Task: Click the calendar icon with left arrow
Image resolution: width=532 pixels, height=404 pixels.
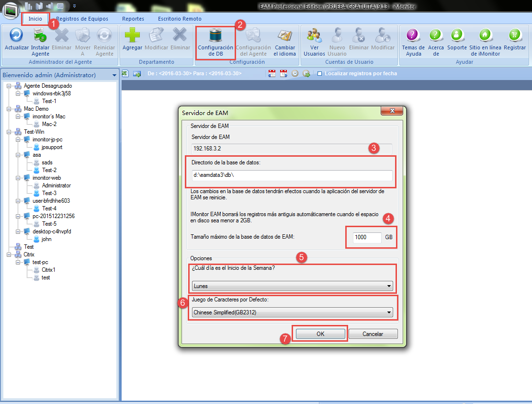Action: point(272,73)
